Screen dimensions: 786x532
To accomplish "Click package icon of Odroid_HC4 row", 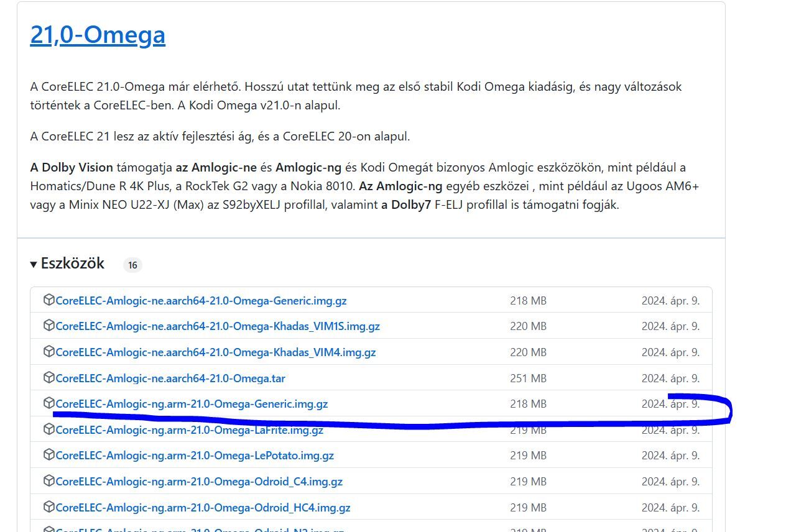I will (x=49, y=507).
